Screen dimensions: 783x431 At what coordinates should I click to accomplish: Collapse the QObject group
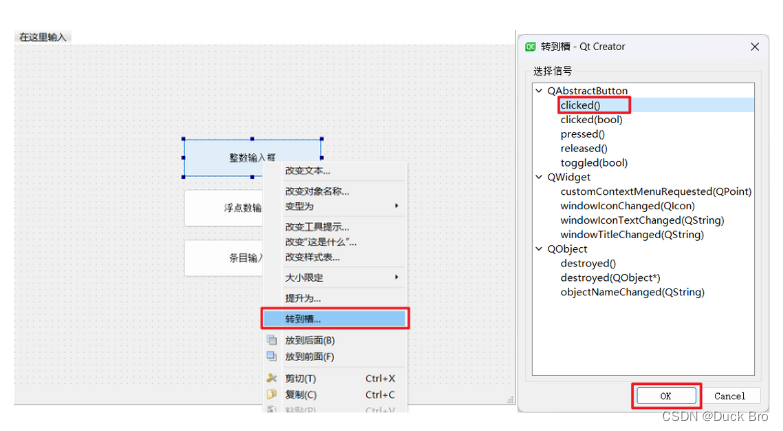click(539, 249)
